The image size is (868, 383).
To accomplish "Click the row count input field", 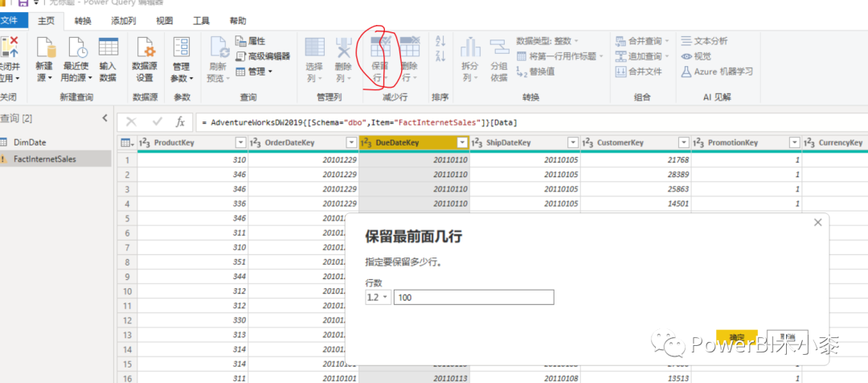I will [x=473, y=298].
